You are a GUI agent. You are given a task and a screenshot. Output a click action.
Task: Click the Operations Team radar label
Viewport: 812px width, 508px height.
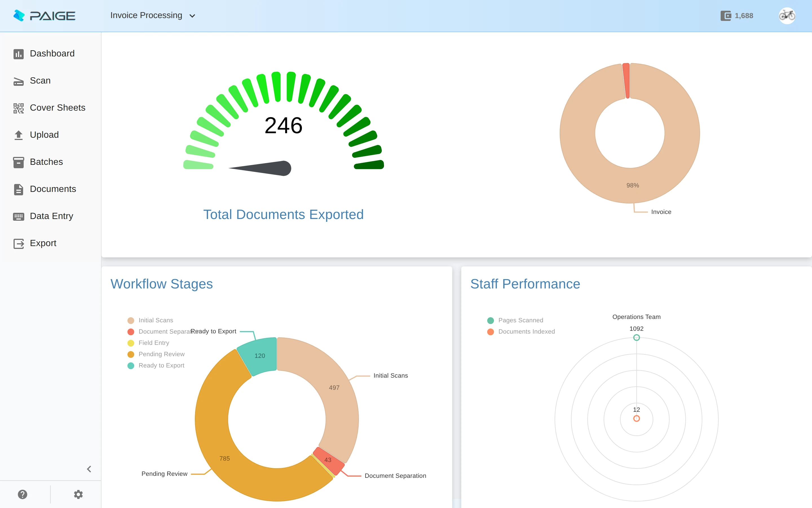[x=636, y=317]
